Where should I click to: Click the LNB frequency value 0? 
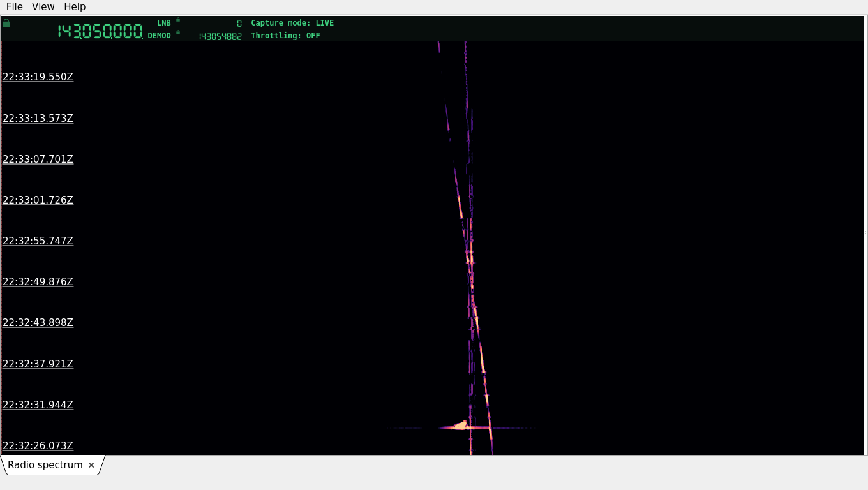point(239,23)
